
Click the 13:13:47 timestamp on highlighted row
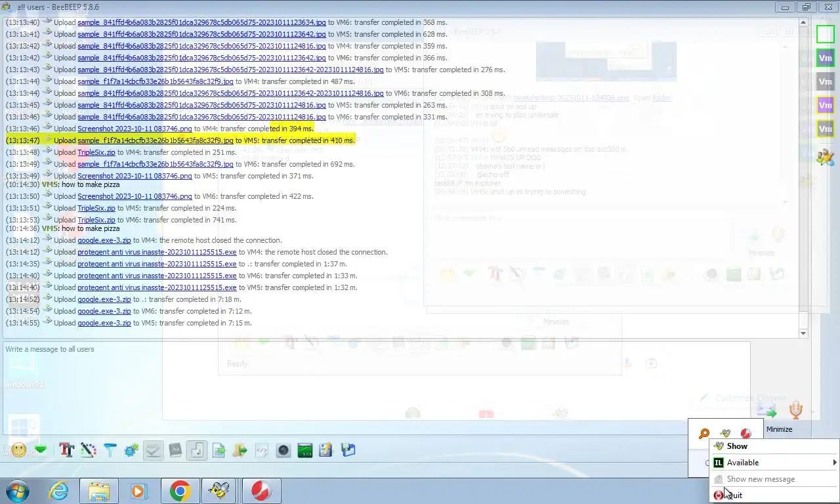(22, 140)
